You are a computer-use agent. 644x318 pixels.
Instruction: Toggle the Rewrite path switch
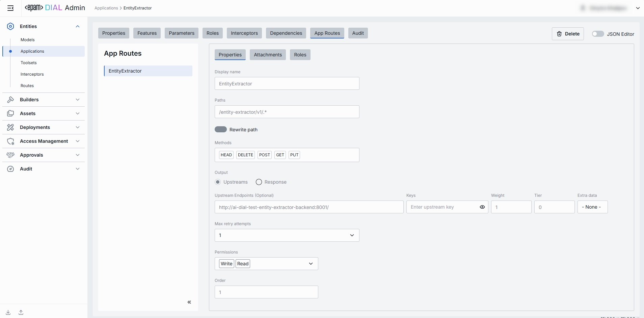coord(221,130)
